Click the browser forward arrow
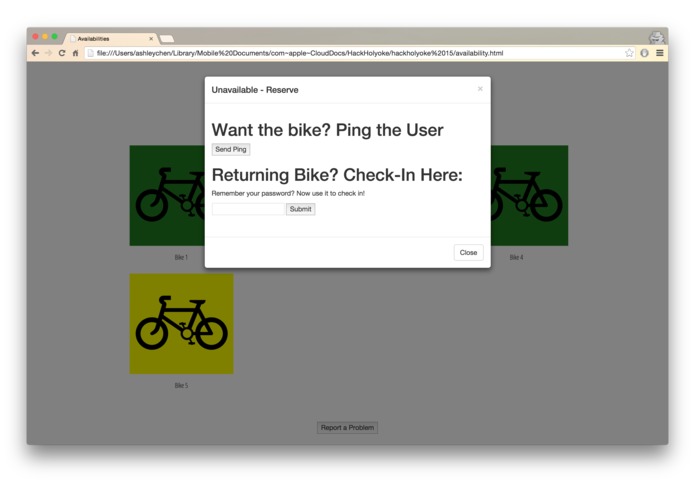Screen dimensions: 695x494 (48, 53)
